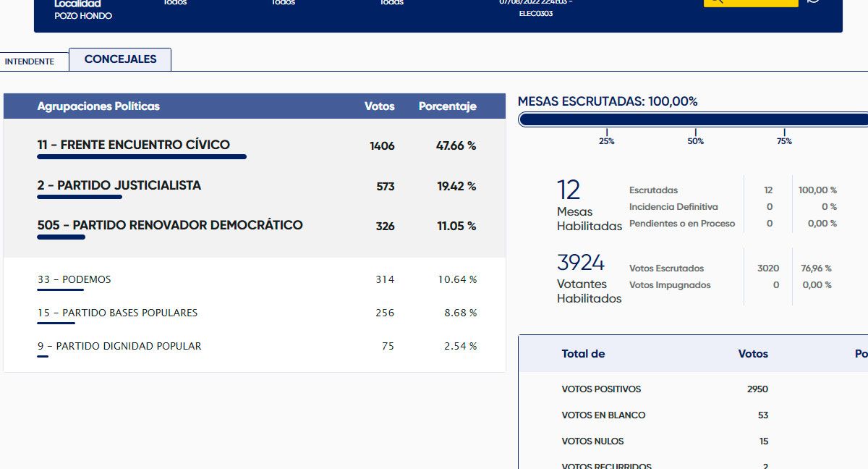Click Partido Dignidad Popular entry
This screenshot has width=868, height=469.
pyautogui.click(x=119, y=346)
